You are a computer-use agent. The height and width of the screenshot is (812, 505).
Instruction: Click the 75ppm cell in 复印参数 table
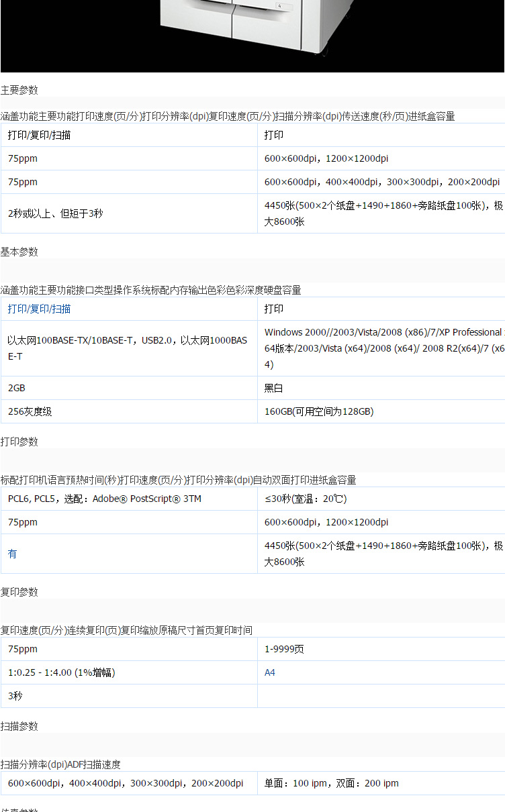click(x=129, y=649)
